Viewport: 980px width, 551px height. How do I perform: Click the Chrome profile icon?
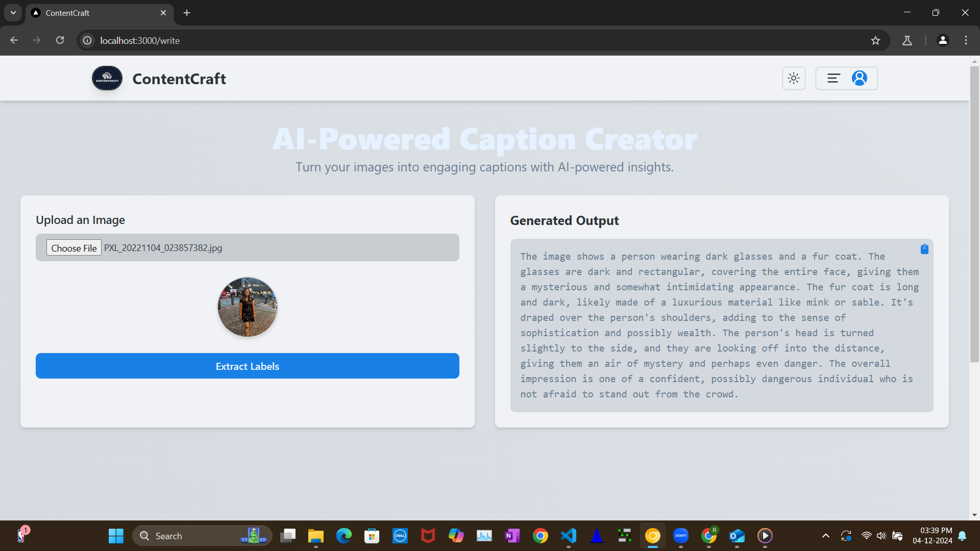coord(943,40)
